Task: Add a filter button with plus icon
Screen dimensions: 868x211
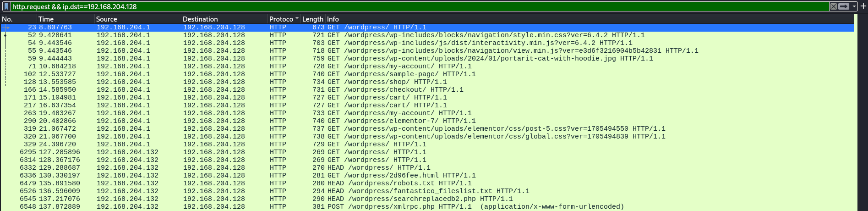Action: pyautogui.click(x=863, y=6)
